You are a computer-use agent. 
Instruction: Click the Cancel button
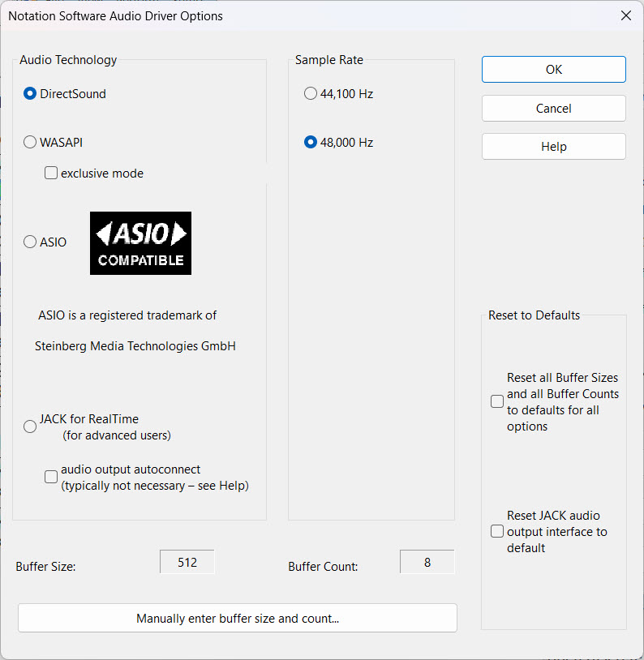(553, 109)
